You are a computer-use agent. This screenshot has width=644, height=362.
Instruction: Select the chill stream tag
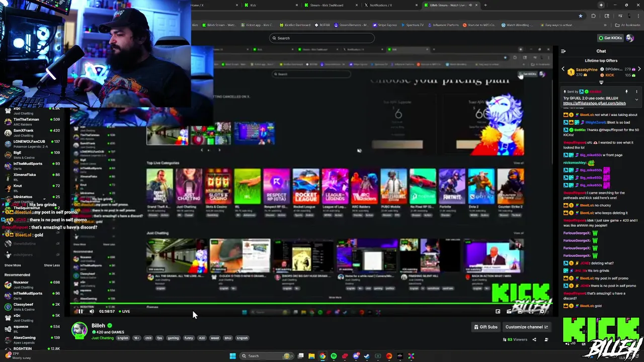click(148, 338)
